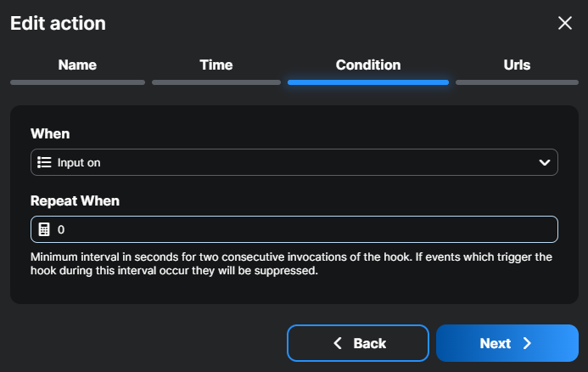Click the "Repeat When" label
Screen dimensions: 588x372
75,201
